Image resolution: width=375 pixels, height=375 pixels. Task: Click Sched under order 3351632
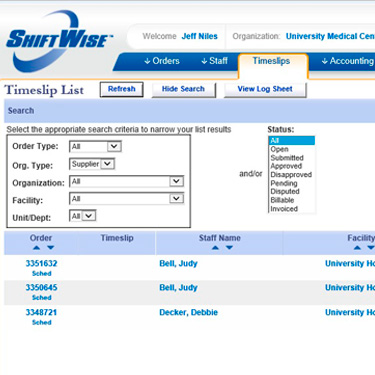click(42, 273)
